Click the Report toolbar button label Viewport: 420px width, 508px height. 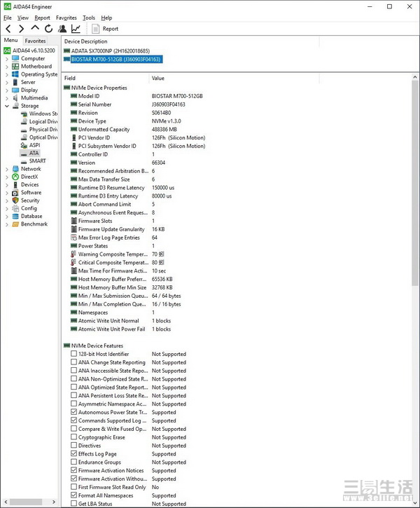(x=111, y=29)
